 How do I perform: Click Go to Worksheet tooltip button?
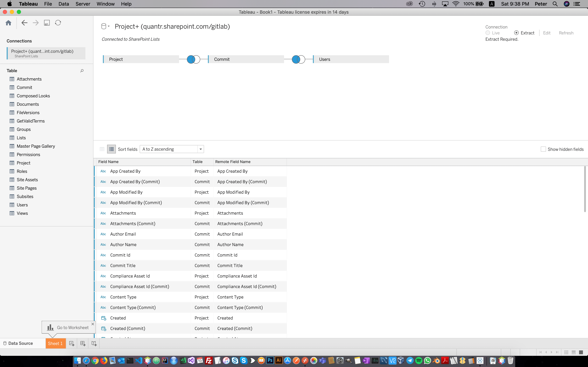68,328
